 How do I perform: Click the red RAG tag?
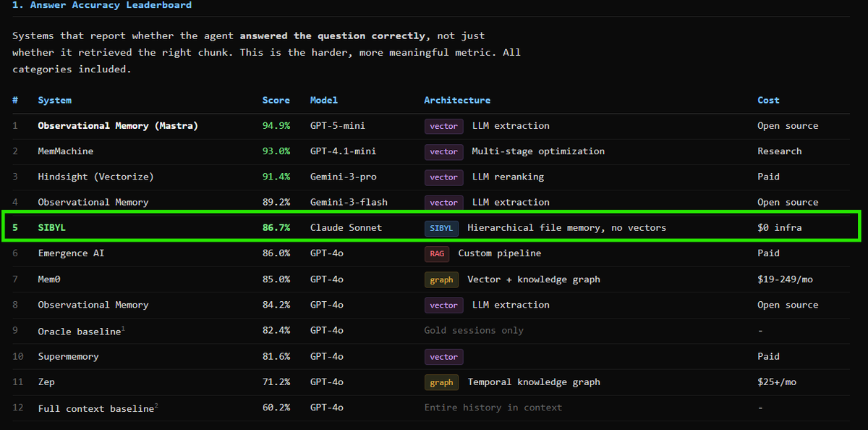pyautogui.click(x=437, y=253)
